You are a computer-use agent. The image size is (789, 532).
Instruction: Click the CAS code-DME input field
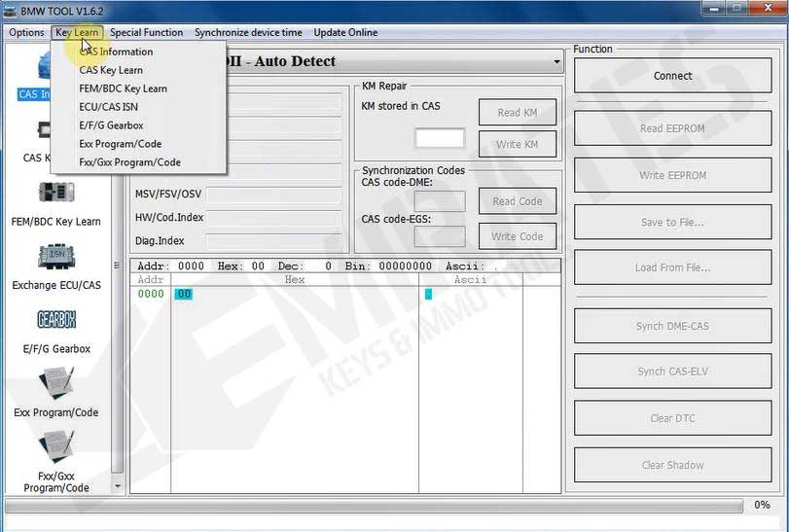click(440, 201)
